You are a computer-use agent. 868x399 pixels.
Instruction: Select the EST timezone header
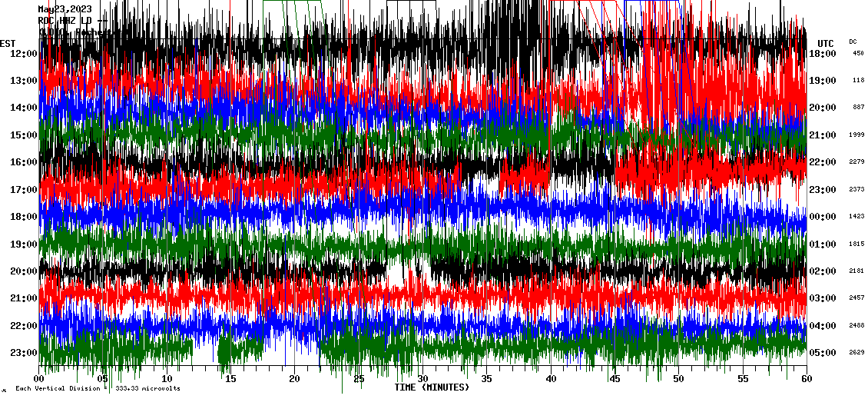point(8,43)
